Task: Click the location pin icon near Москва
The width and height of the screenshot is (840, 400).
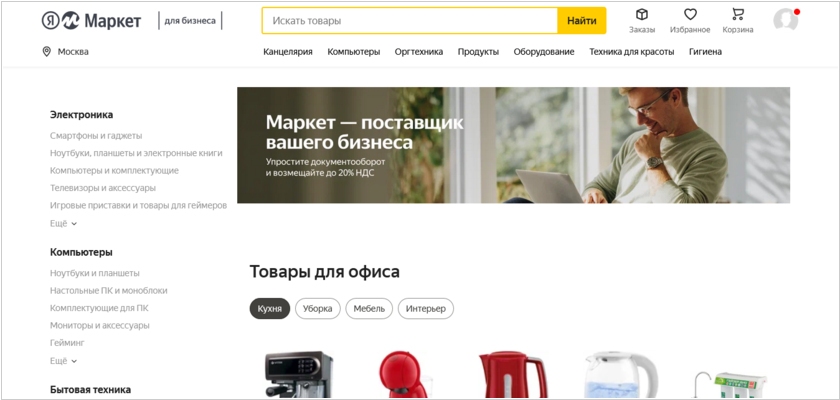Action: (47, 51)
